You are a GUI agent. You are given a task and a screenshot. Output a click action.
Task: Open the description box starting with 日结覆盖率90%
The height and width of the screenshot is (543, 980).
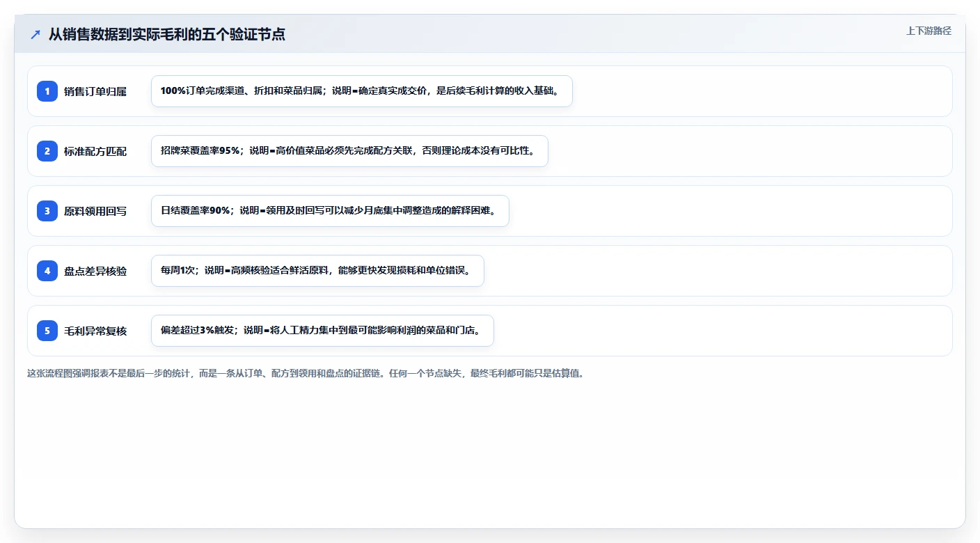coord(330,211)
